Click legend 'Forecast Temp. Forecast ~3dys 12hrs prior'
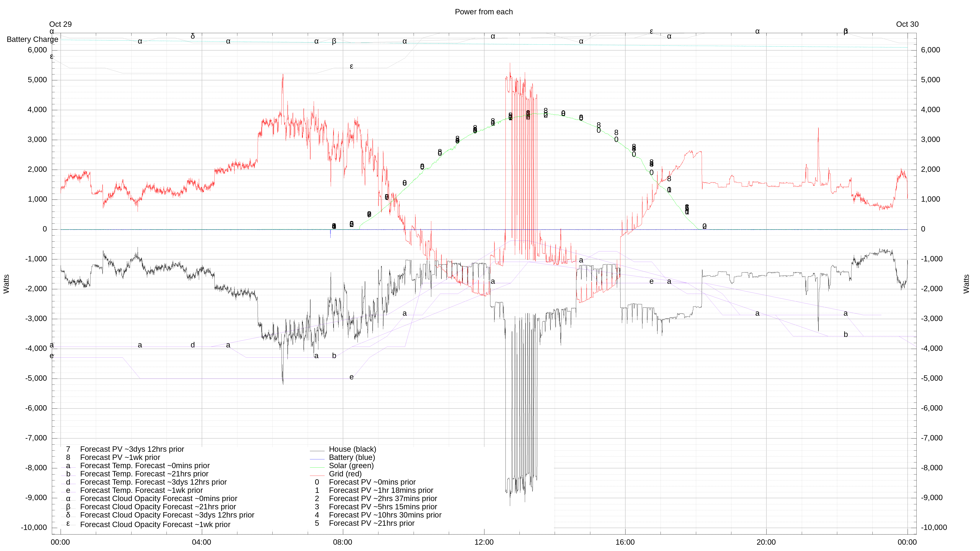Viewport: 980px width, 551px height. (153, 482)
